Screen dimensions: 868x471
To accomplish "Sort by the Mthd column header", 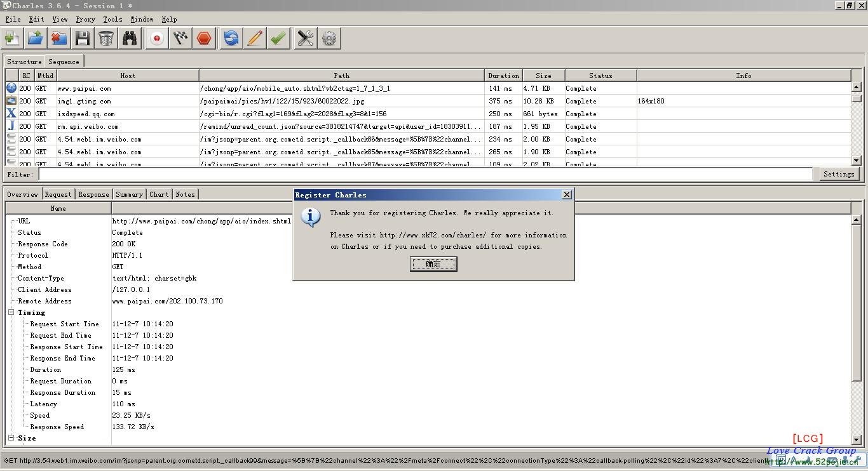I will coord(45,76).
